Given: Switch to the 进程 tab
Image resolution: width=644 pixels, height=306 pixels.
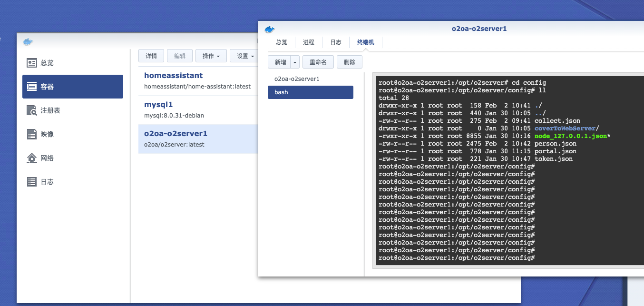Looking at the screenshot, I should (x=309, y=42).
